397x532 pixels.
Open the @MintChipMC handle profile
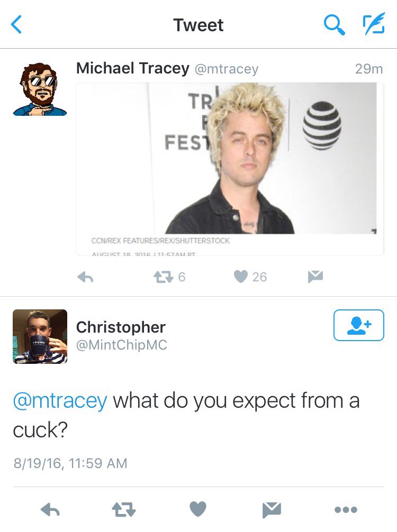122,345
